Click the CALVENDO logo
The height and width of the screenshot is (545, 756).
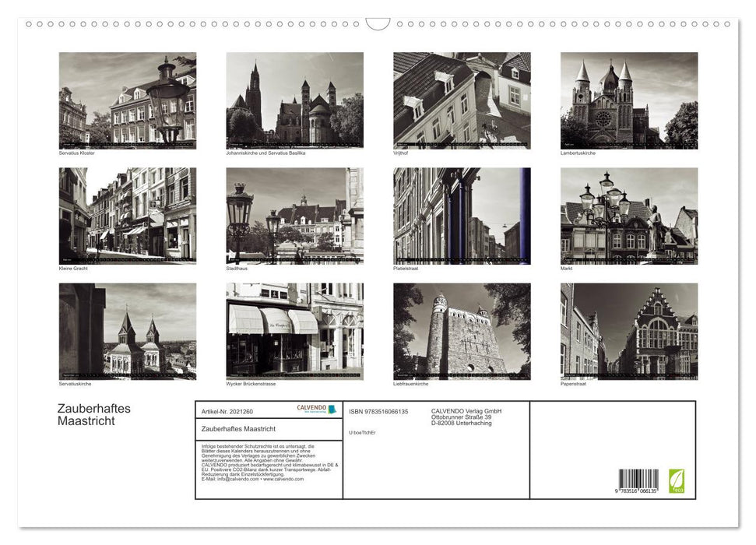tap(316, 409)
